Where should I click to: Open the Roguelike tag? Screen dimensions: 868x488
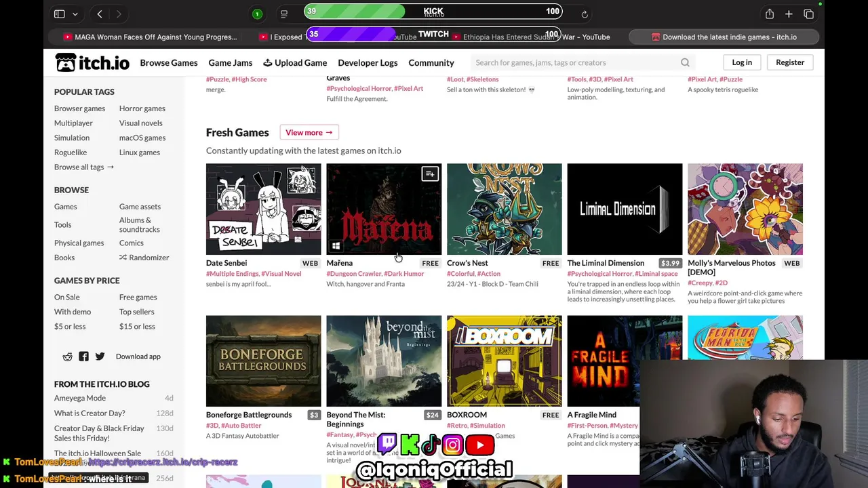tap(71, 152)
